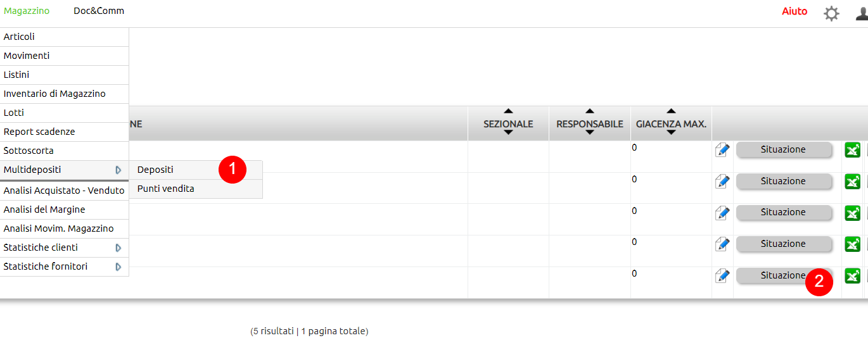
Task: Export first row to Excel
Action: pos(853,150)
